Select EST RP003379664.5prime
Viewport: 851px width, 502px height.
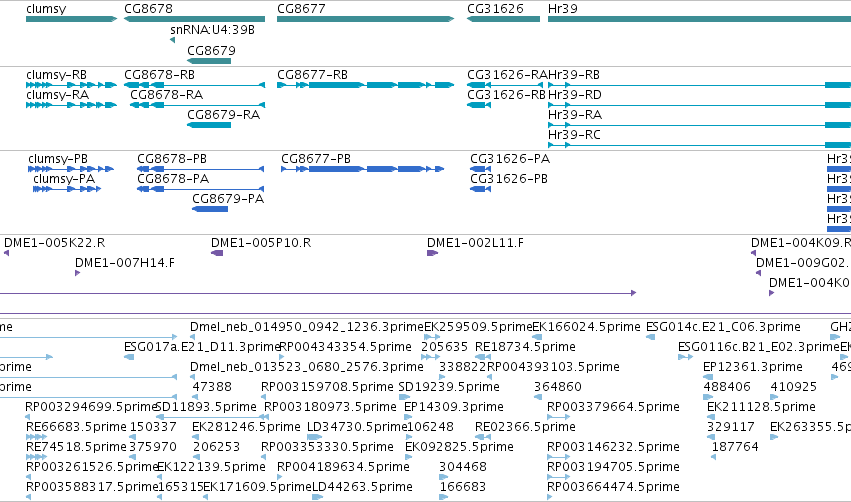point(613,407)
